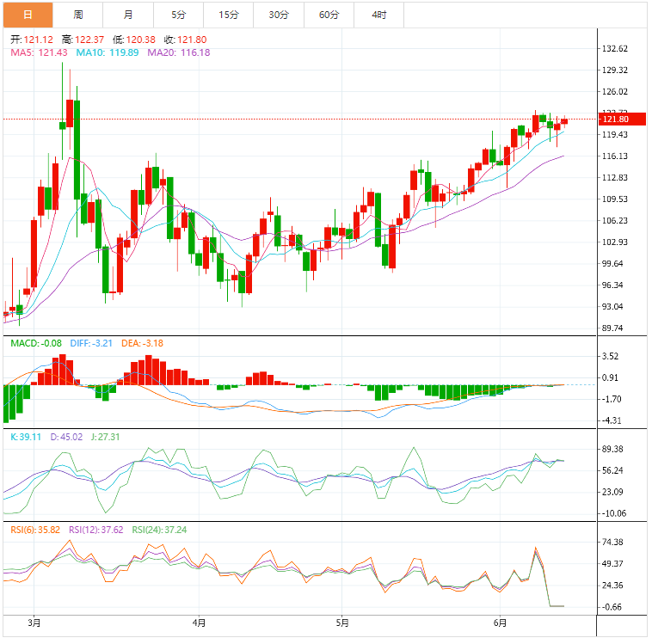The image size is (652, 644).
Task: Open the 5分 timeframe tab
Action: tap(178, 15)
